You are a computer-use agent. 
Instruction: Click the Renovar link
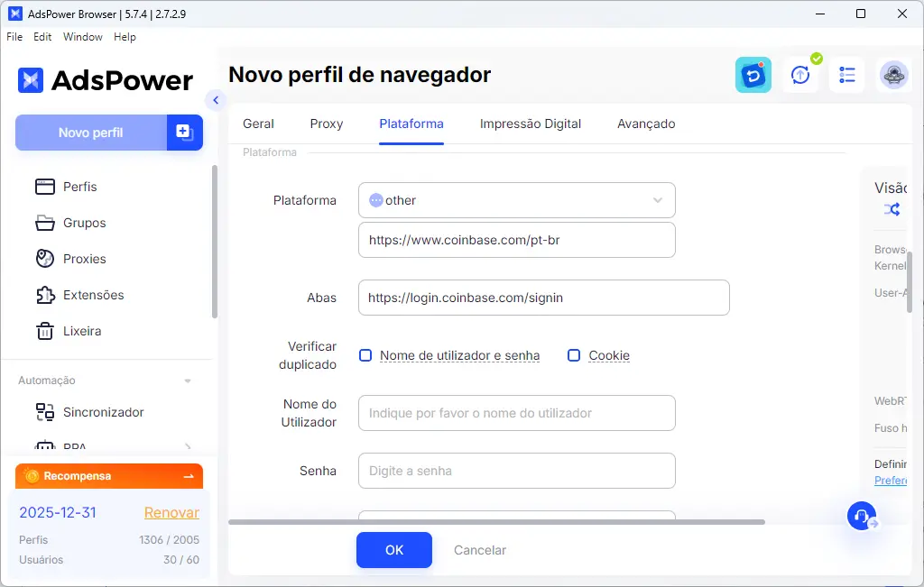[171, 513]
